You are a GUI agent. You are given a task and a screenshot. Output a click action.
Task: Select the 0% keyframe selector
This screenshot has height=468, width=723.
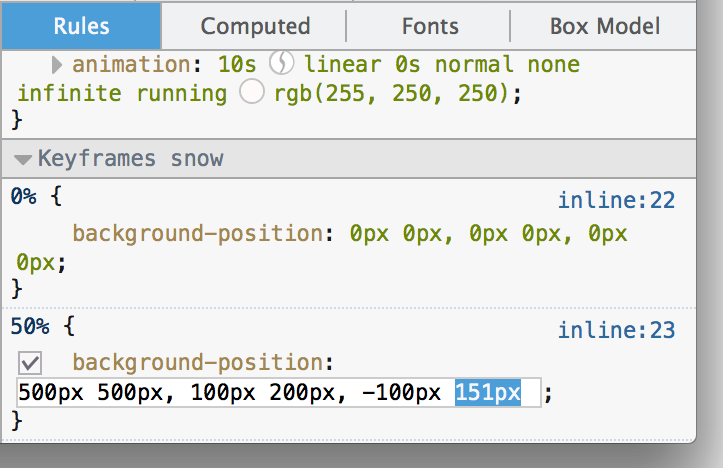point(23,196)
